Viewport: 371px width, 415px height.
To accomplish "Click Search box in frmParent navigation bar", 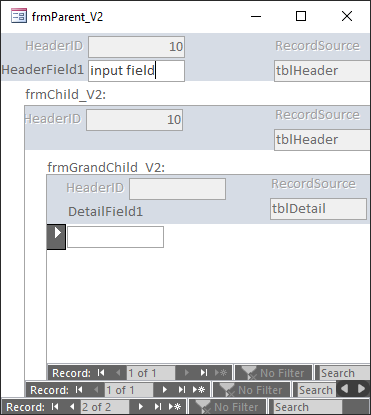I will 308,407.
